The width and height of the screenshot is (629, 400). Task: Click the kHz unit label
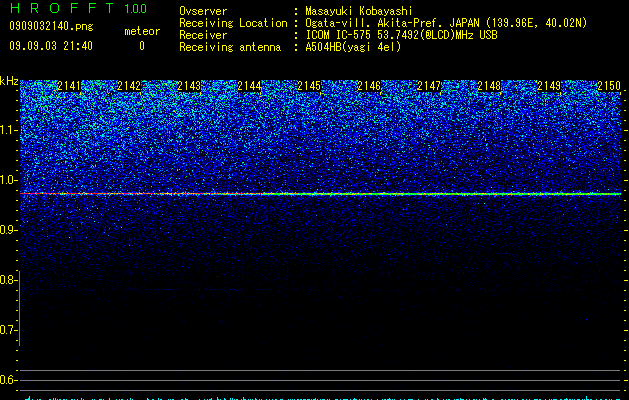tap(9, 81)
